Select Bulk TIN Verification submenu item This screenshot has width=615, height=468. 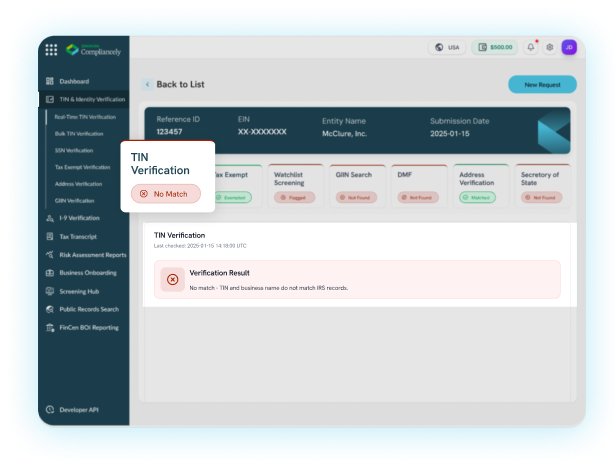click(79, 133)
